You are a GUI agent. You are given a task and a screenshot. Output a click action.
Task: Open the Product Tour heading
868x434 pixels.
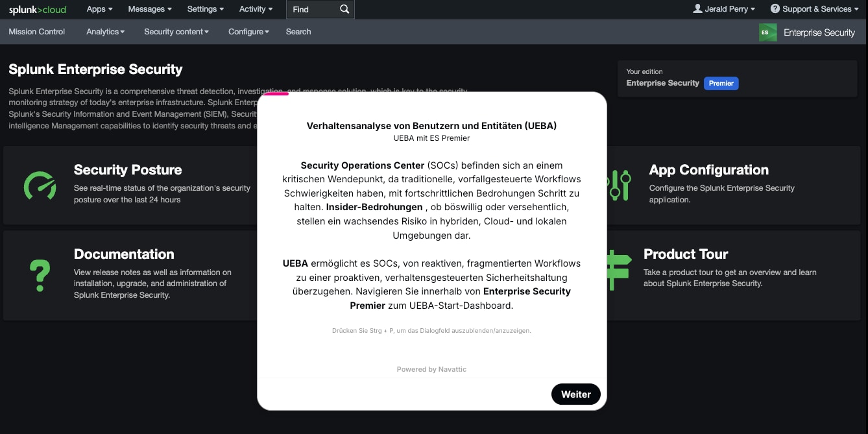point(686,254)
